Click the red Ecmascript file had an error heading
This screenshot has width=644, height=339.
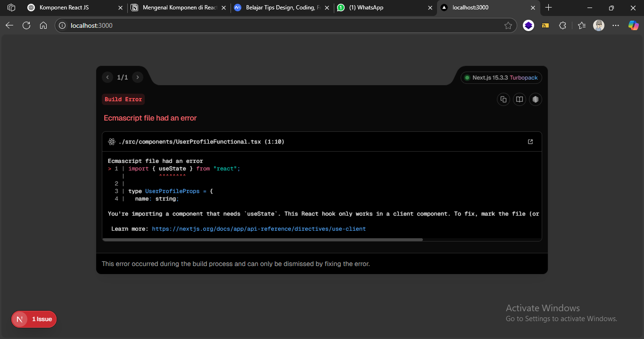(x=150, y=118)
